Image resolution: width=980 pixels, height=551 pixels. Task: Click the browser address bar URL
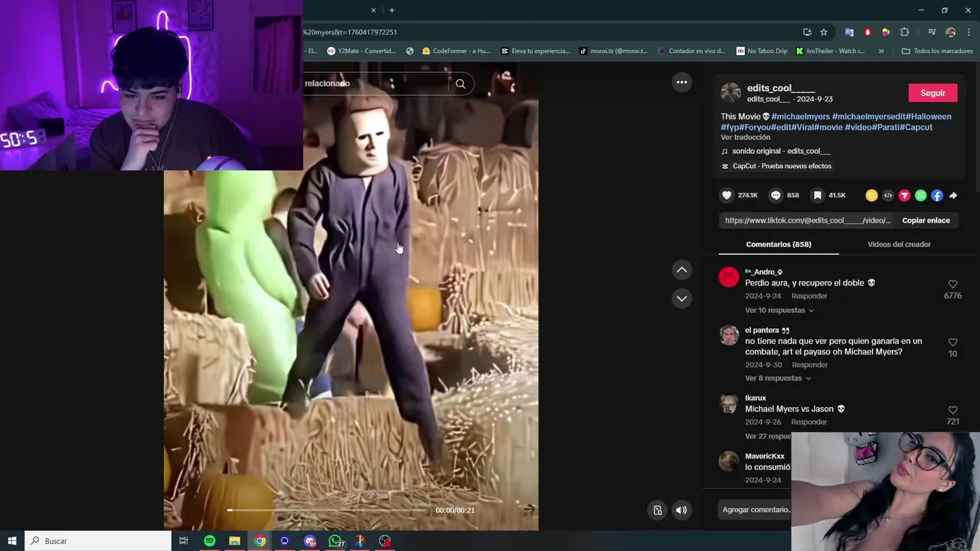point(350,32)
